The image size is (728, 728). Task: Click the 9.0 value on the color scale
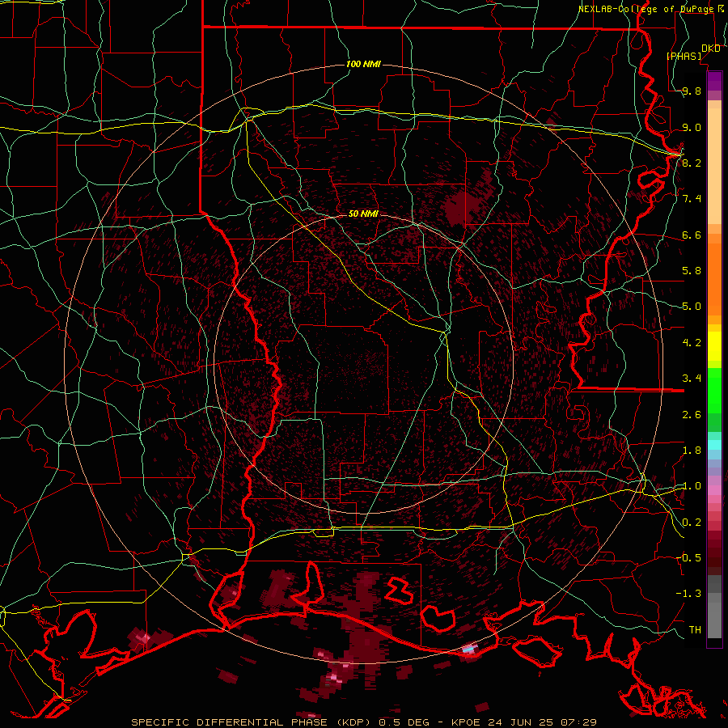pyautogui.click(x=692, y=127)
